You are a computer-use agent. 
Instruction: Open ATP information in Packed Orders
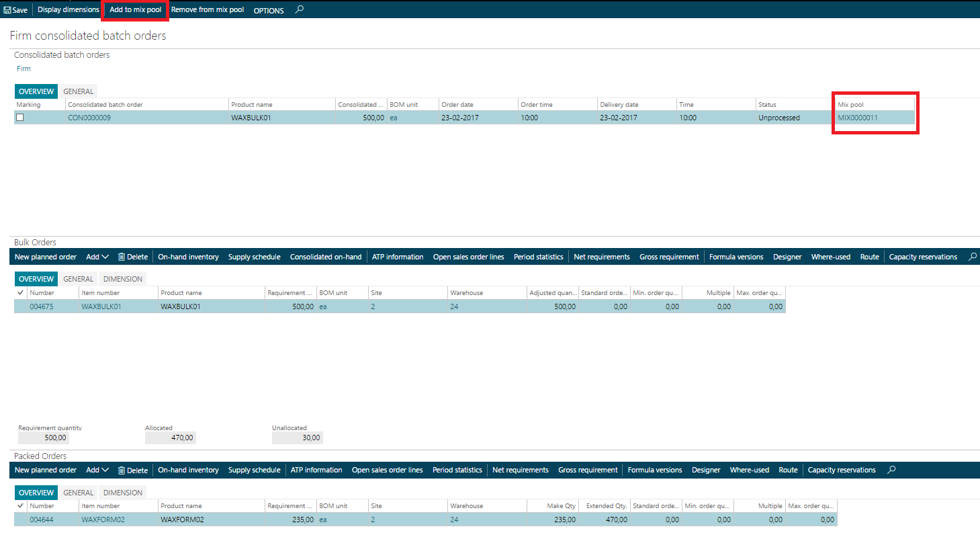[x=316, y=470]
